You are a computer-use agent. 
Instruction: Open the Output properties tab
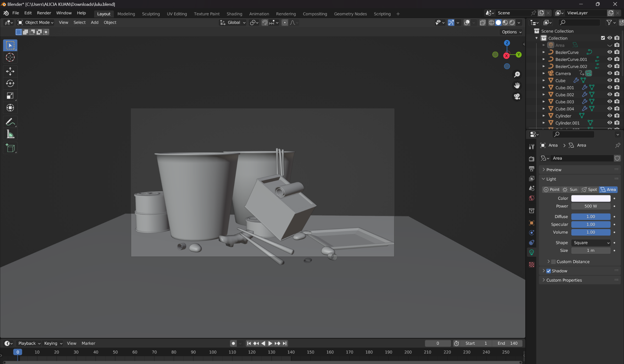pyautogui.click(x=531, y=168)
